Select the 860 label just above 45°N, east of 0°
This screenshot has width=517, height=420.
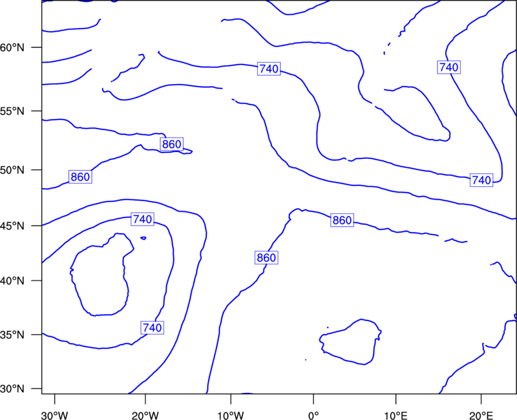pos(343,220)
